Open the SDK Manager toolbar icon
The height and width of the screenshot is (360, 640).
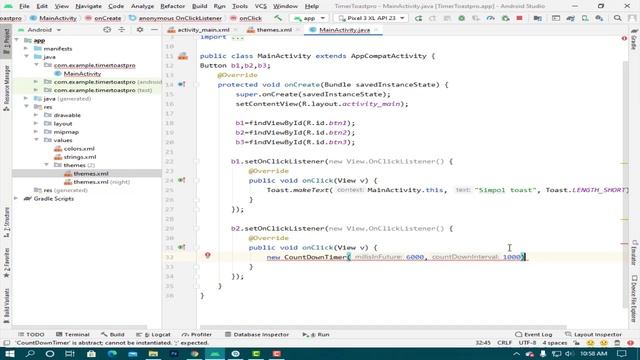[x=599, y=18]
